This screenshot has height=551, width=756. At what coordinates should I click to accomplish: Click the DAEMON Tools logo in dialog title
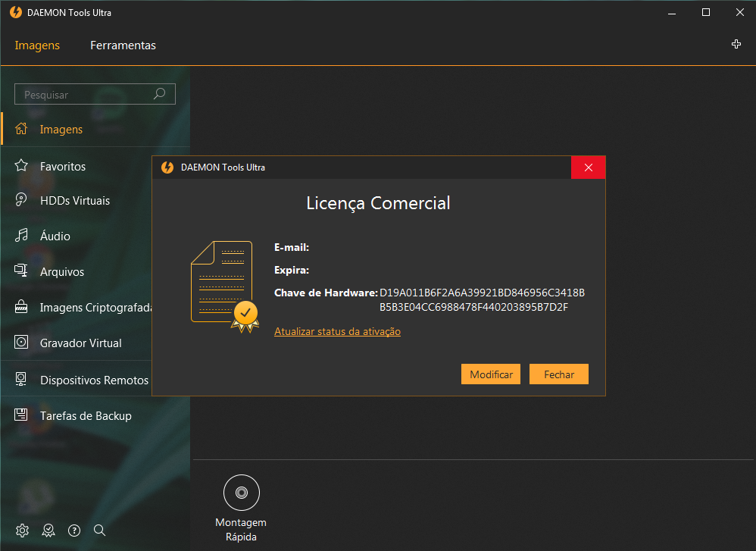(167, 167)
